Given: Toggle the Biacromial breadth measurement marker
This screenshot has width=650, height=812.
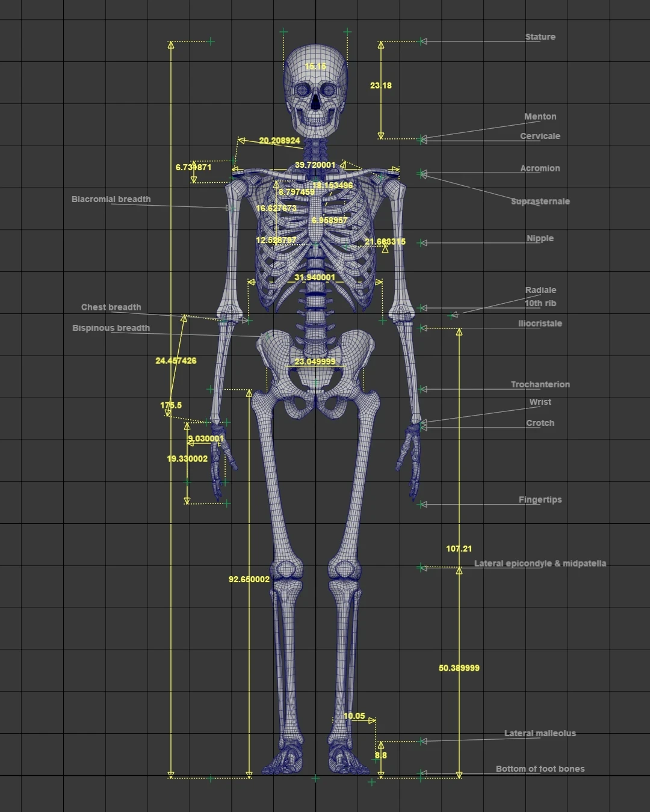Looking at the screenshot, I should (229, 206).
